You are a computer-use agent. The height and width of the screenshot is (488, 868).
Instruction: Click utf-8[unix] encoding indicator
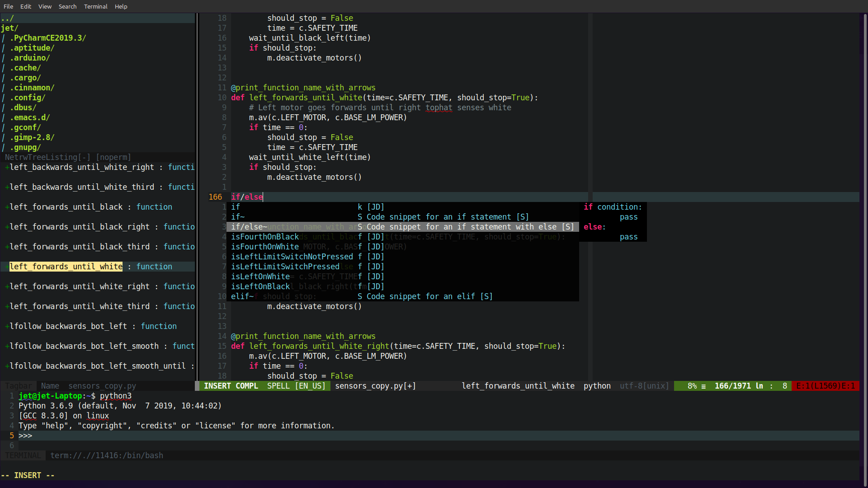[644, 386]
